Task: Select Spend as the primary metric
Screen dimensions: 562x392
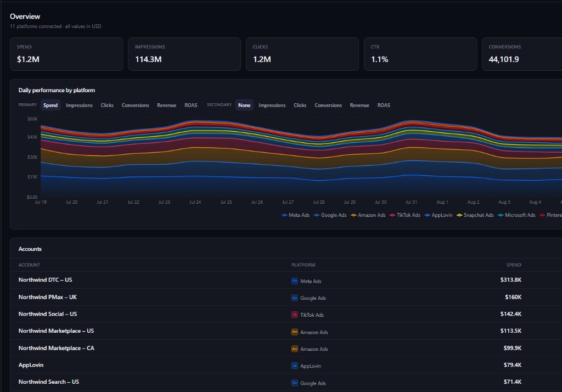Action: click(50, 105)
